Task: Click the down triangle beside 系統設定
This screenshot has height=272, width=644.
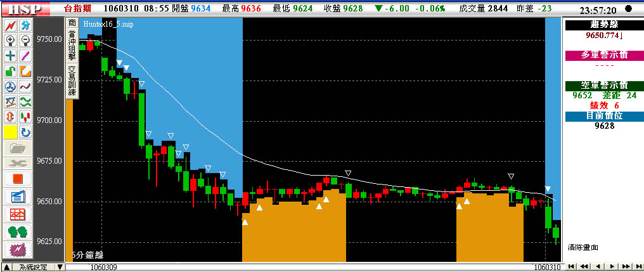Action: click(60, 268)
